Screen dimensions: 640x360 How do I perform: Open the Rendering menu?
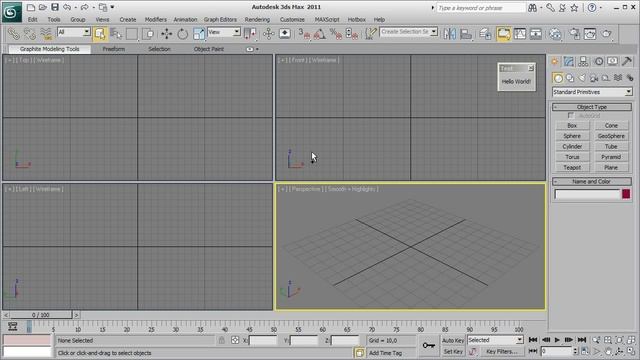pos(257,19)
